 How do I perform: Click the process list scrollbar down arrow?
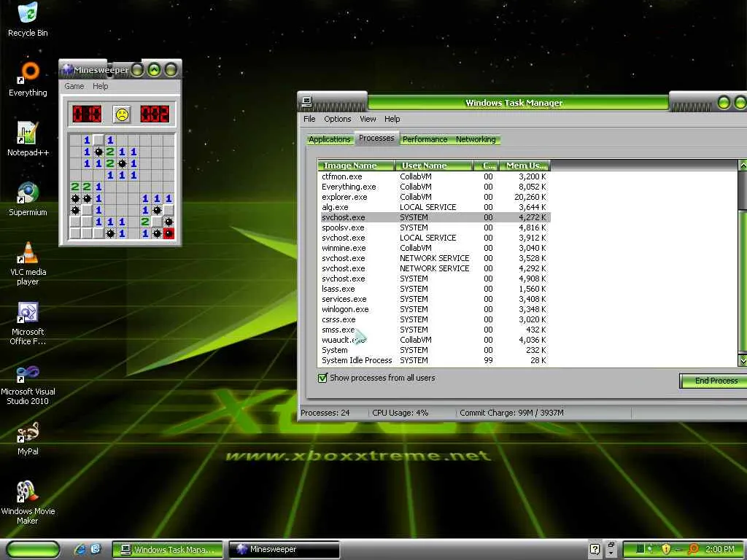click(742, 360)
